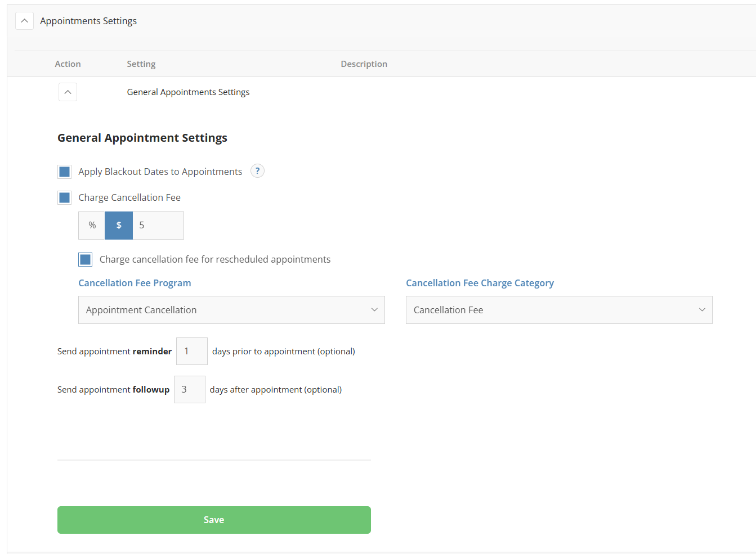Open the Cancellation Fee Program dropdown
Image resolution: width=756 pixels, height=554 pixels.
click(231, 310)
